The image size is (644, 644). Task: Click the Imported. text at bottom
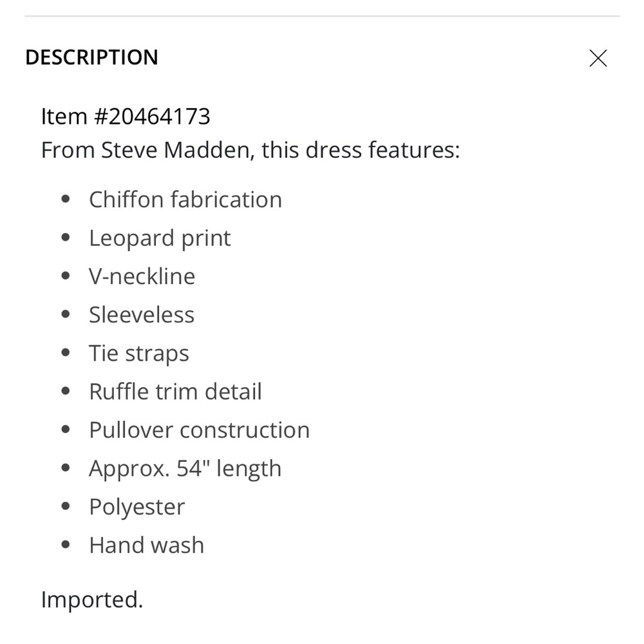coord(92,600)
